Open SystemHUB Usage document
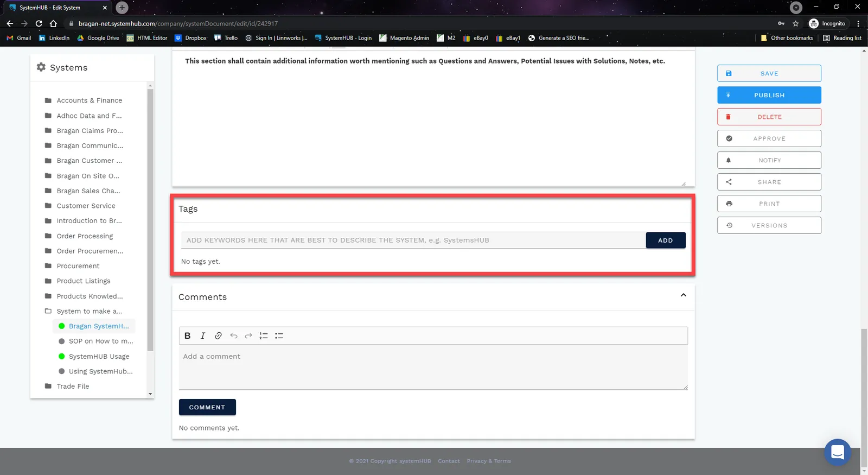The width and height of the screenshot is (868, 475). coord(94,356)
